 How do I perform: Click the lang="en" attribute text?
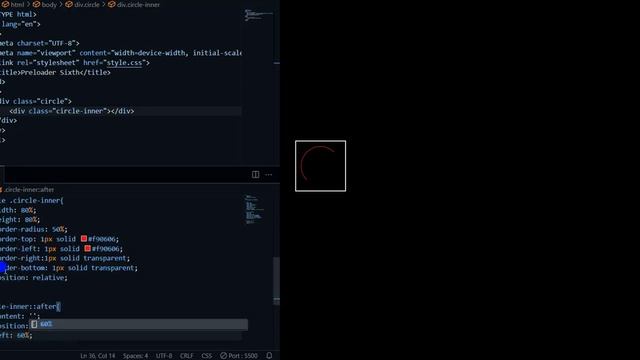tap(21, 24)
